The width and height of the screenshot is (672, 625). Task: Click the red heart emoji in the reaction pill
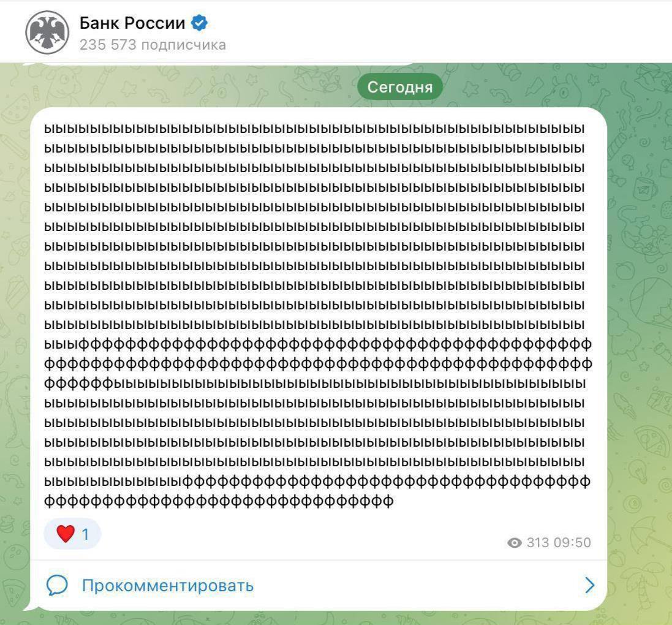(64, 534)
